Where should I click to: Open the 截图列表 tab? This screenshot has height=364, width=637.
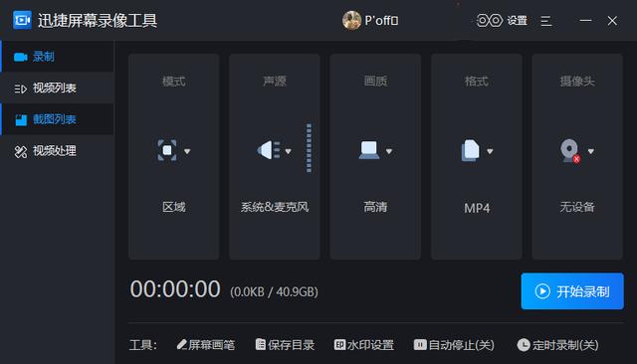pyautogui.click(x=58, y=119)
